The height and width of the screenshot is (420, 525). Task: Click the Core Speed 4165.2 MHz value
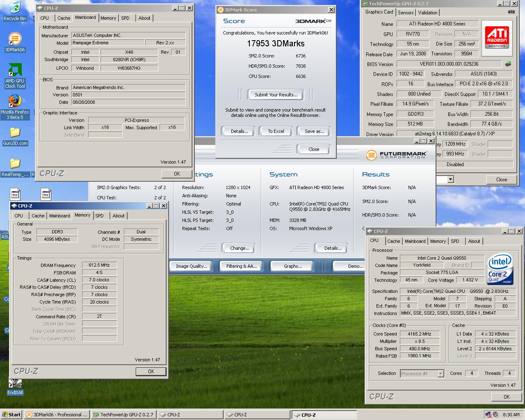419,334
